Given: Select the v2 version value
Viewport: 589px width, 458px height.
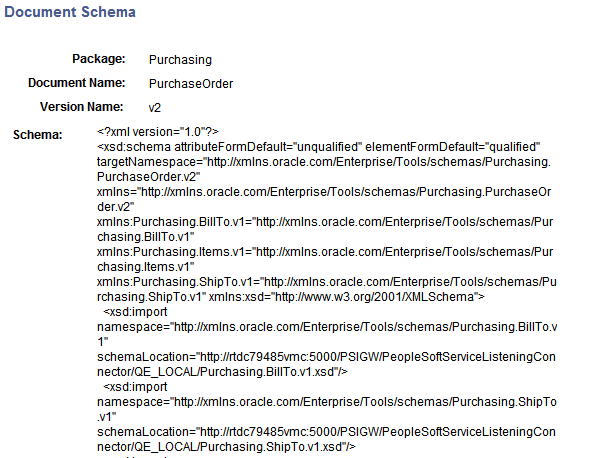Looking at the screenshot, I should coord(155,108).
